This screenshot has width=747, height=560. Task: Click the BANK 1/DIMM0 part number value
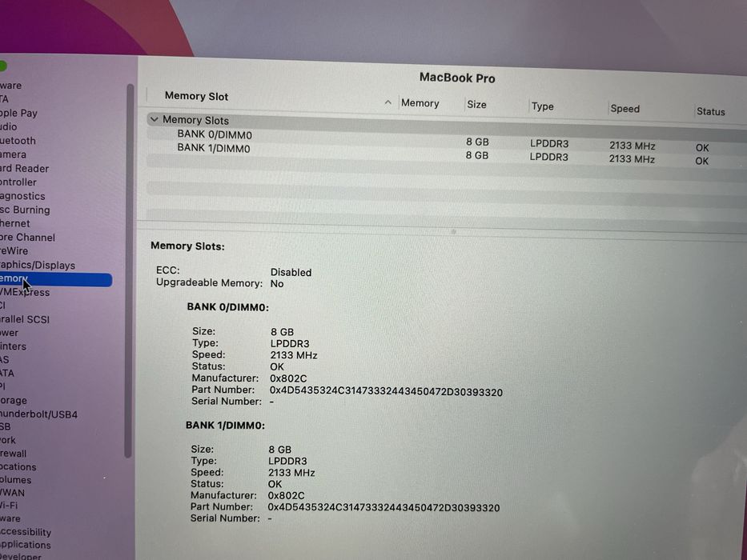384,508
